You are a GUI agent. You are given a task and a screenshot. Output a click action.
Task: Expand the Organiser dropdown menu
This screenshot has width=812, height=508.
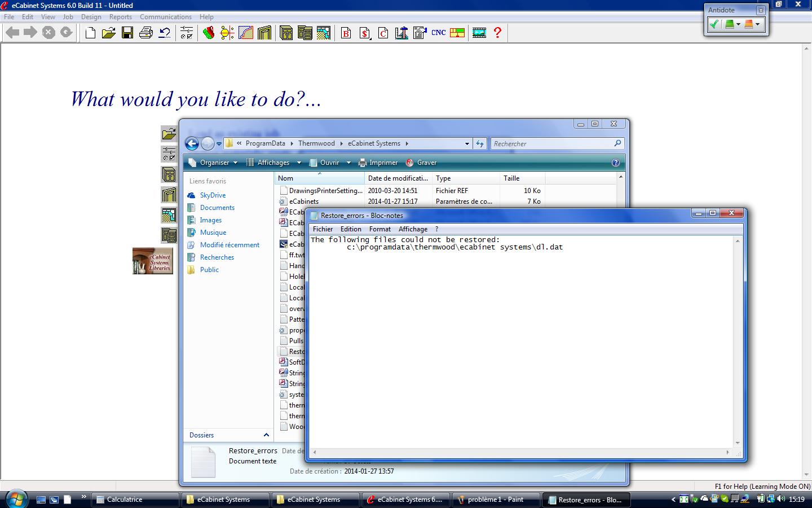[215, 163]
